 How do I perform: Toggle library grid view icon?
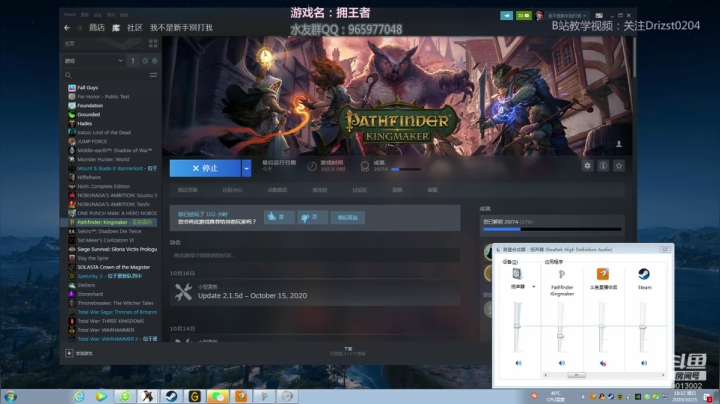[x=153, y=44]
